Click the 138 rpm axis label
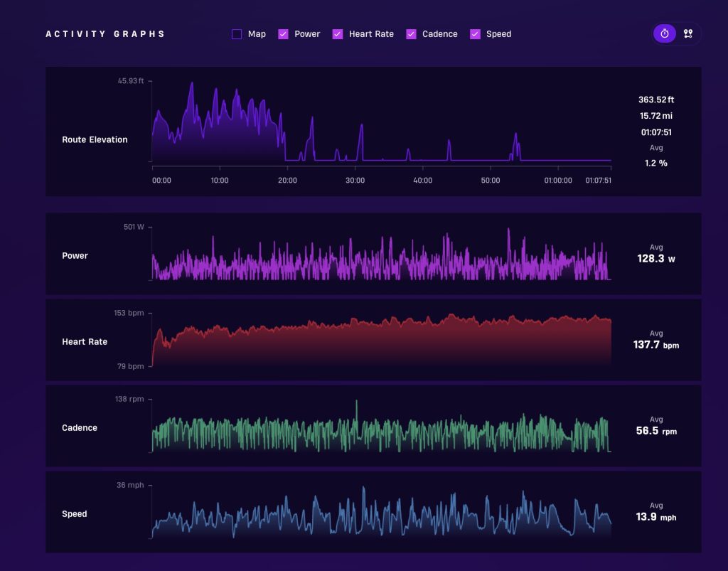The image size is (728, 571). tap(129, 399)
